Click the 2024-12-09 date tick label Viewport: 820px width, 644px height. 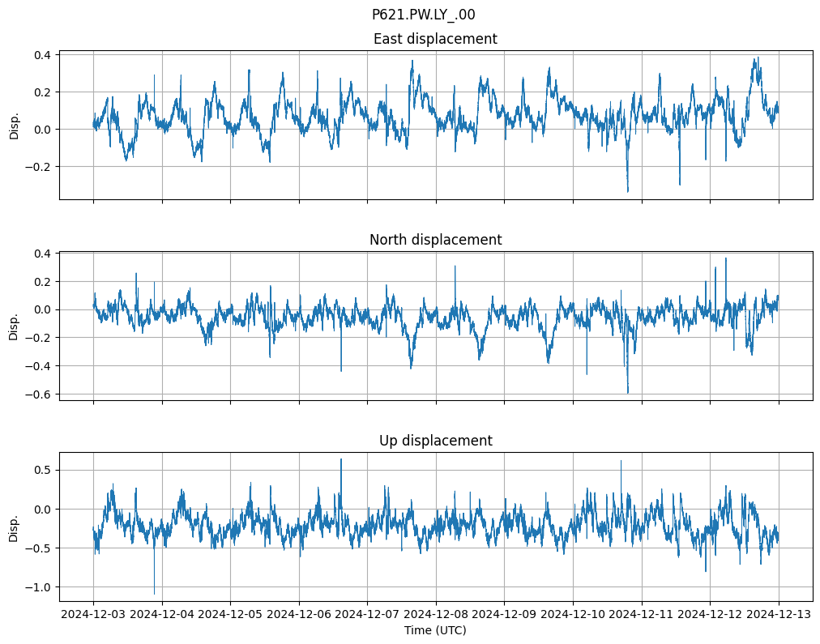tap(505, 615)
